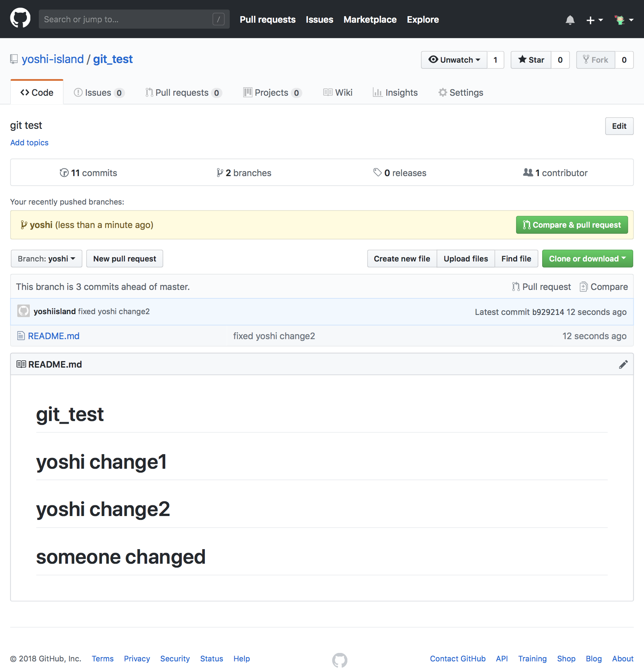Screen dimensions: 644x671
Task: Switch to the Wiki tab
Action: (338, 93)
